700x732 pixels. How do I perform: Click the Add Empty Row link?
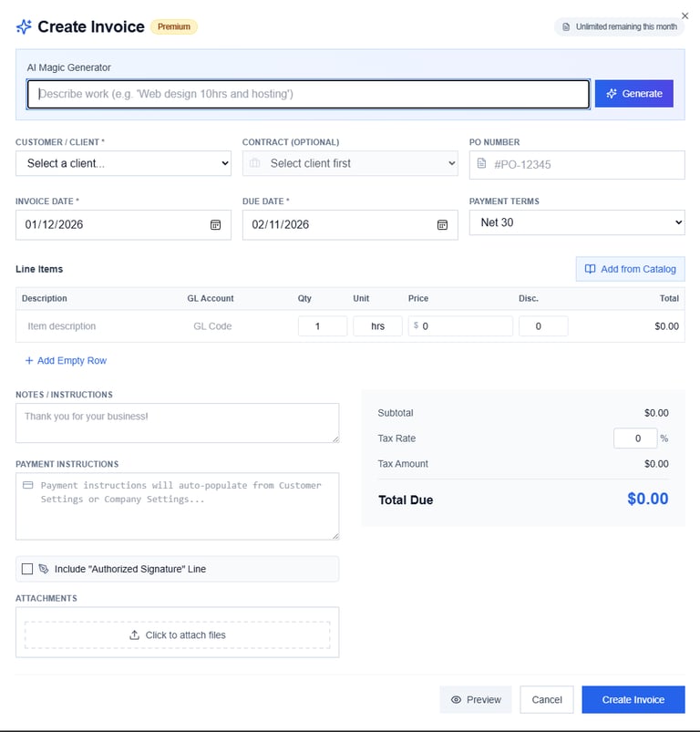[x=66, y=361]
